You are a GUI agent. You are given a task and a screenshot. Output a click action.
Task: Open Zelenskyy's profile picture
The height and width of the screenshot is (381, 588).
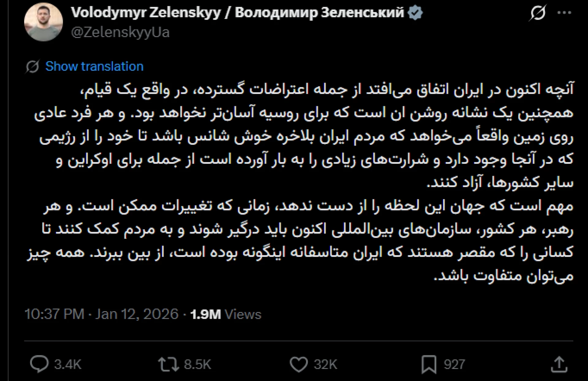[43, 22]
